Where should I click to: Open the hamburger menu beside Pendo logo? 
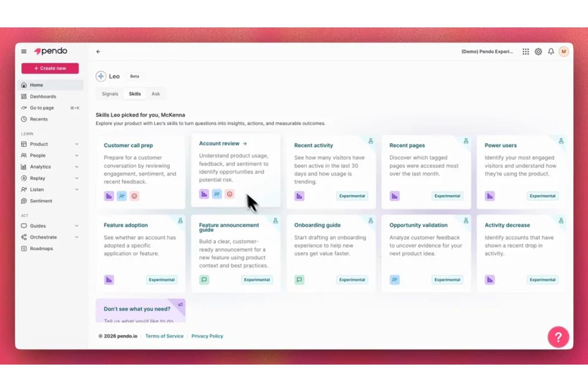(24, 51)
